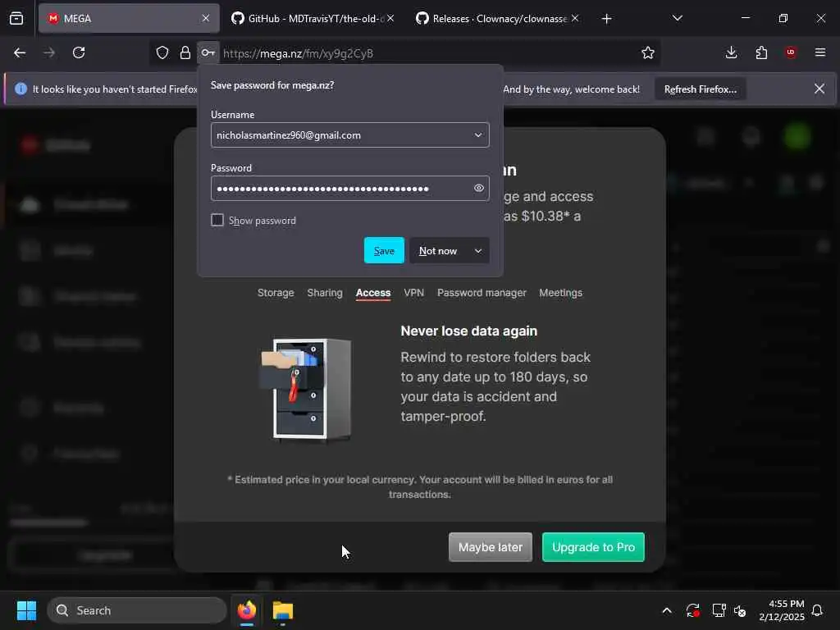Click the Password field in save prompt

[349, 188]
